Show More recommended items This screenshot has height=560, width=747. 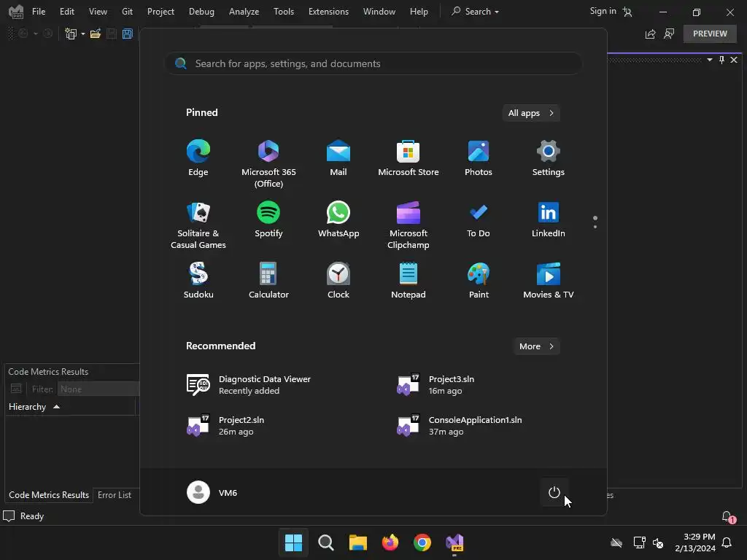(536, 346)
